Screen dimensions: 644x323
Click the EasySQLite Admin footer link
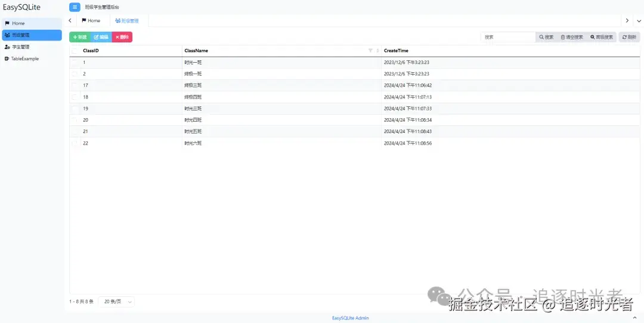tap(351, 318)
